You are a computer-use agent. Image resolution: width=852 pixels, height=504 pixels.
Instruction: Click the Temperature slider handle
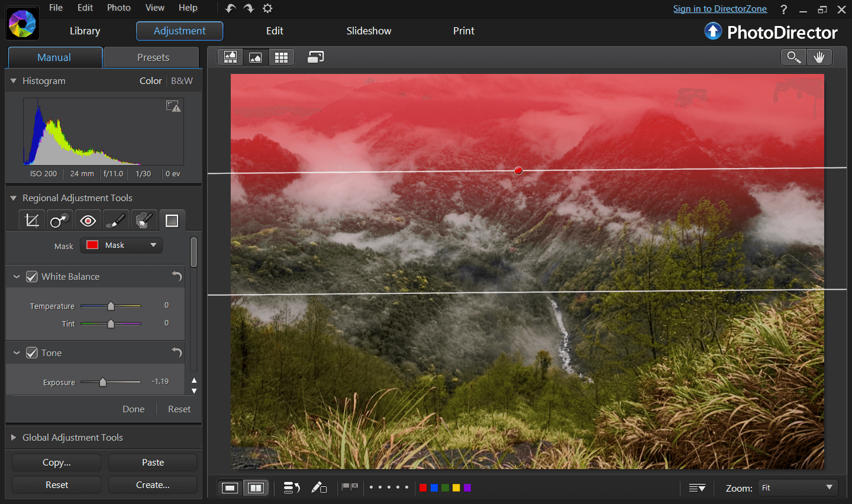[x=111, y=306]
